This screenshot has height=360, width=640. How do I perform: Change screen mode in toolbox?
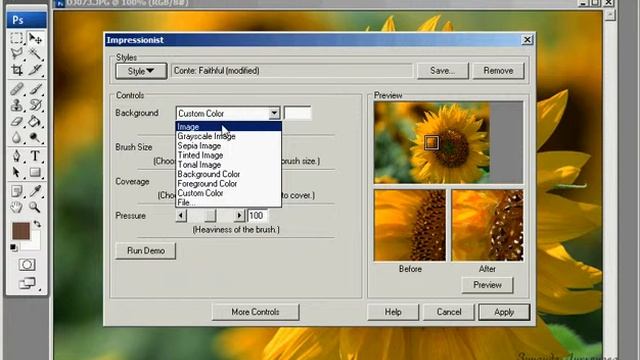(27, 283)
